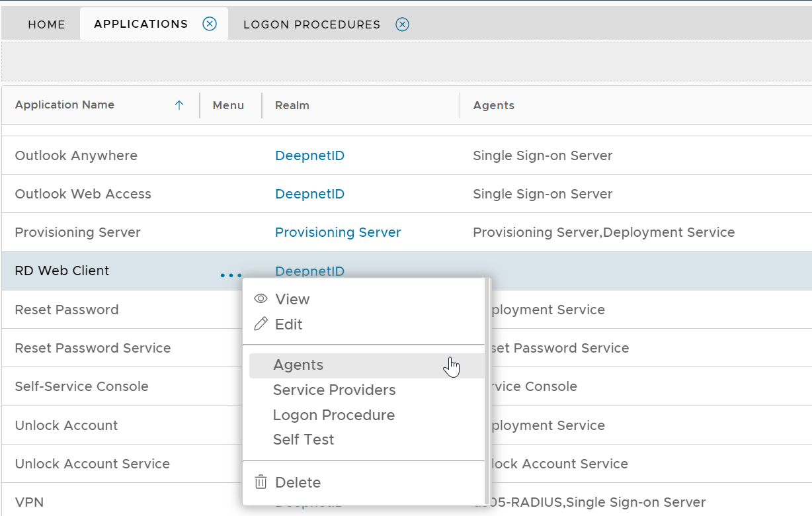Image resolution: width=812 pixels, height=516 pixels.
Task: Close the Logon Procedures tab with its X icon
Action: [402, 24]
